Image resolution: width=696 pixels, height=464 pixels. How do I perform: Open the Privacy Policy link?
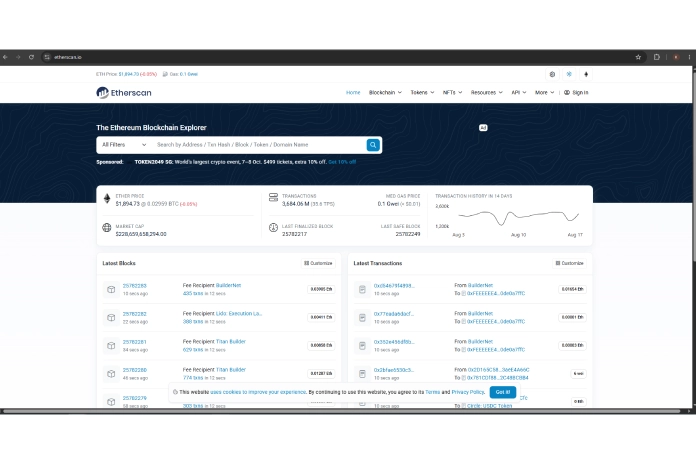(x=467, y=392)
